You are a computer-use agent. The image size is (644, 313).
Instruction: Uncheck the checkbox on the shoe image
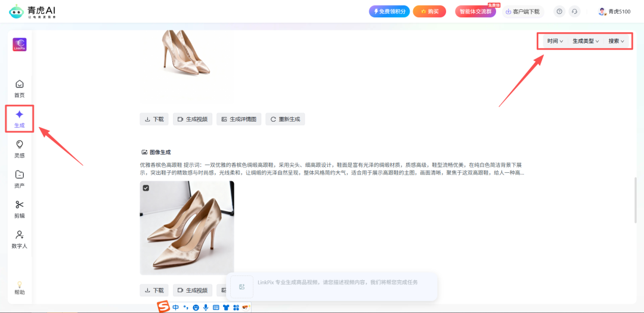pyautogui.click(x=146, y=188)
